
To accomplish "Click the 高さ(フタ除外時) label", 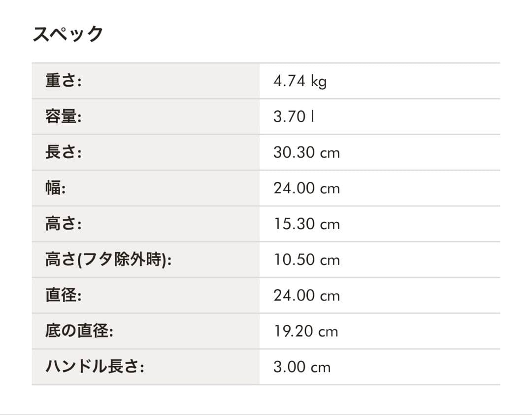I will (x=108, y=260).
